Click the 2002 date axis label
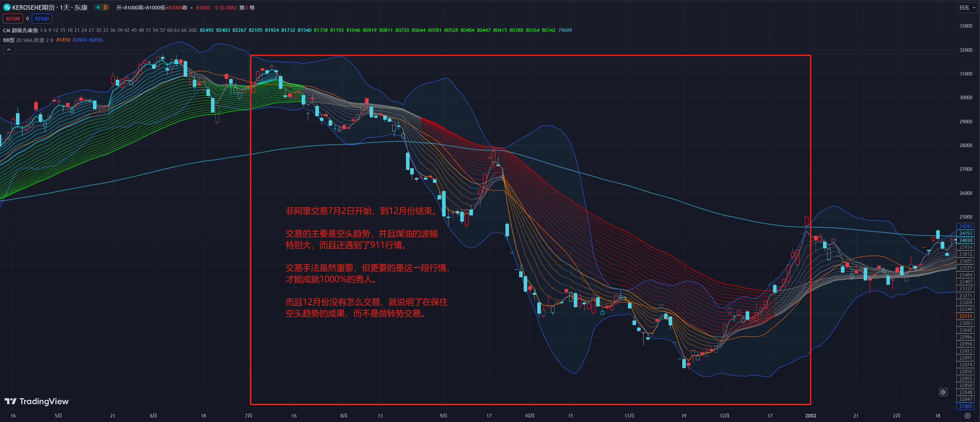The height and width of the screenshot is (422, 980). 810,415
